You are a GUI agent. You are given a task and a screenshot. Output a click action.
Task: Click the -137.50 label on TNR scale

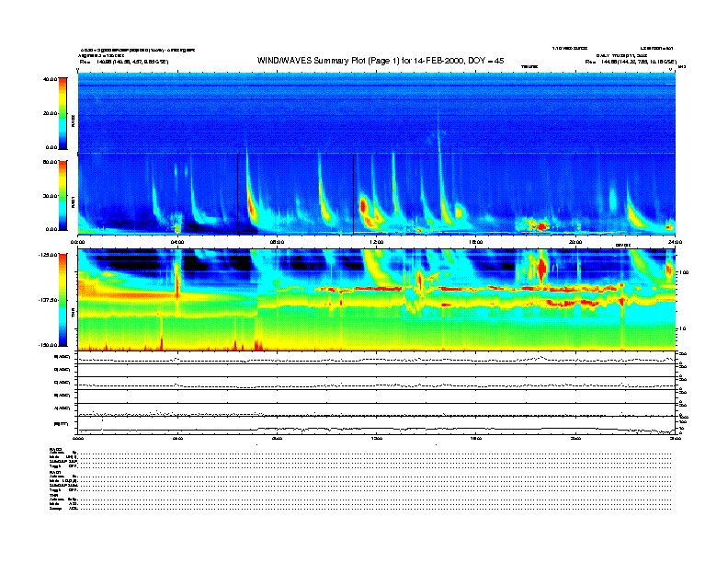point(48,300)
